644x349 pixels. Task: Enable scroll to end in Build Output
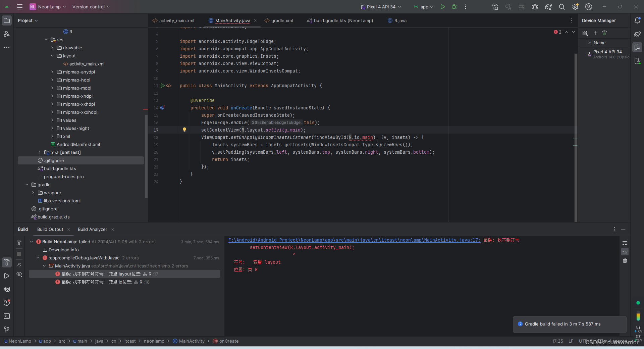pos(625,252)
